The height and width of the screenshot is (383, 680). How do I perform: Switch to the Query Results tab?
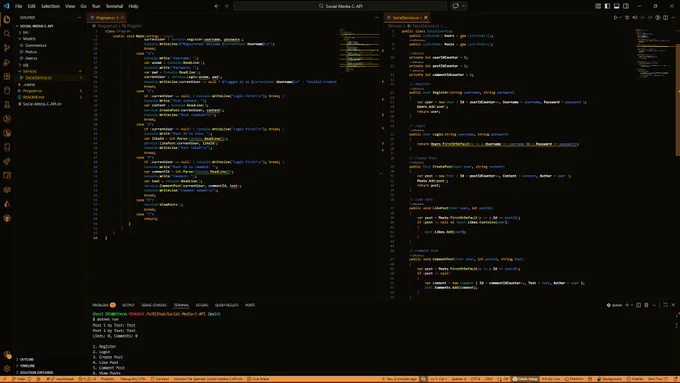point(226,305)
